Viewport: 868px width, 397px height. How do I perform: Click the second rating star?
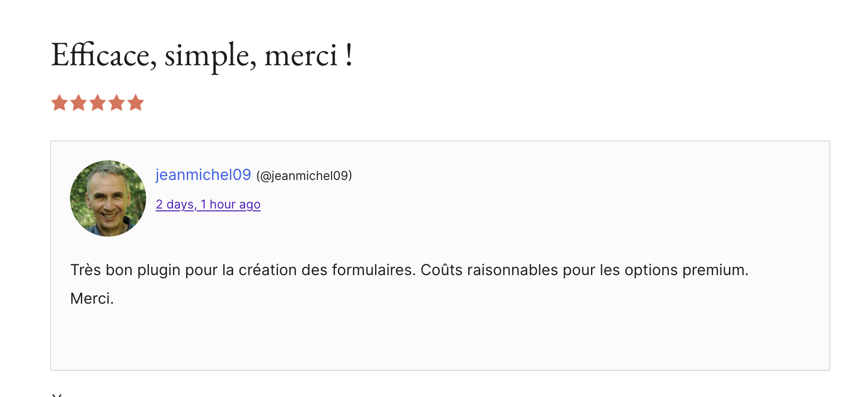click(79, 103)
